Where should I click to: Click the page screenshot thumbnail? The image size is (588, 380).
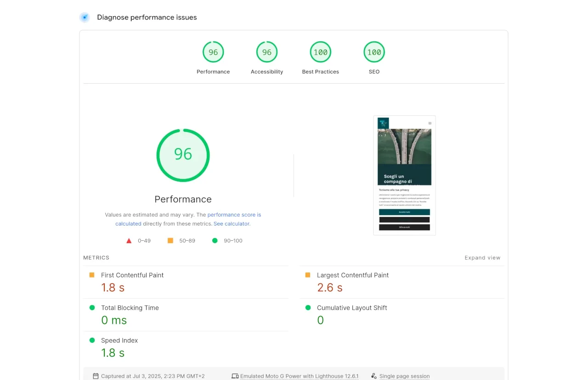(x=404, y=175)
